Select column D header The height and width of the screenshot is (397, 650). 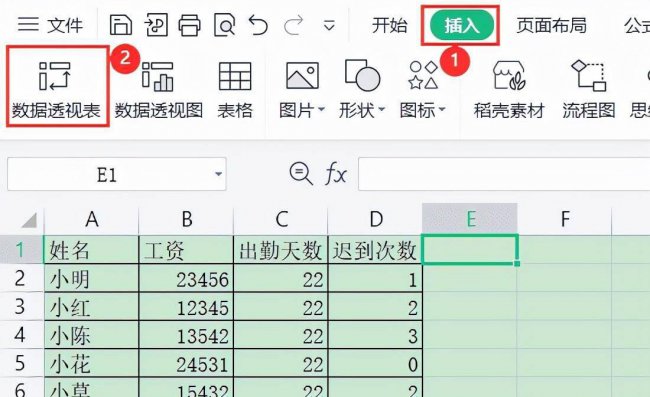click(x=376, y=219)
